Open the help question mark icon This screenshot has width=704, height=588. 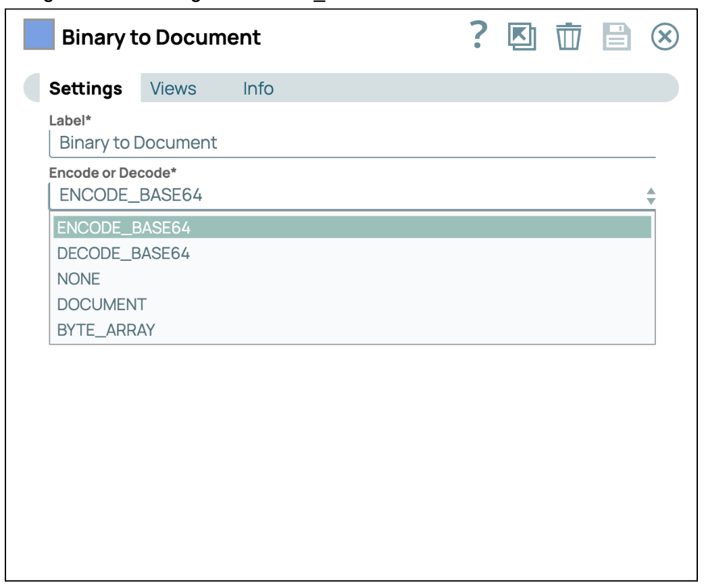(478, 36)
